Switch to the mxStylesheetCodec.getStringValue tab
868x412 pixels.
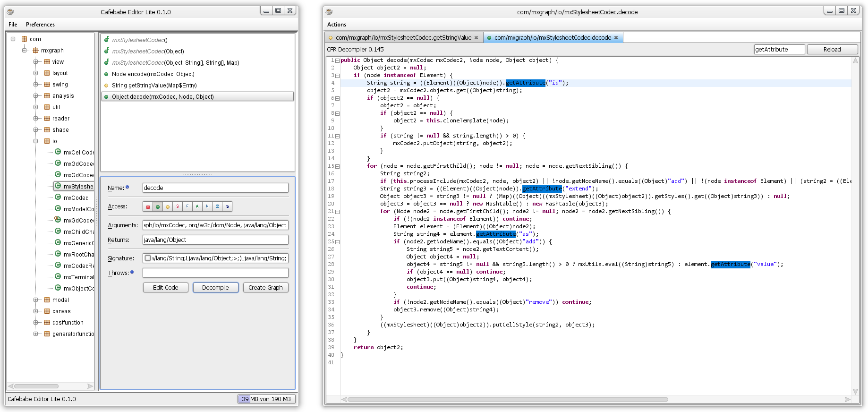[404, 38]
